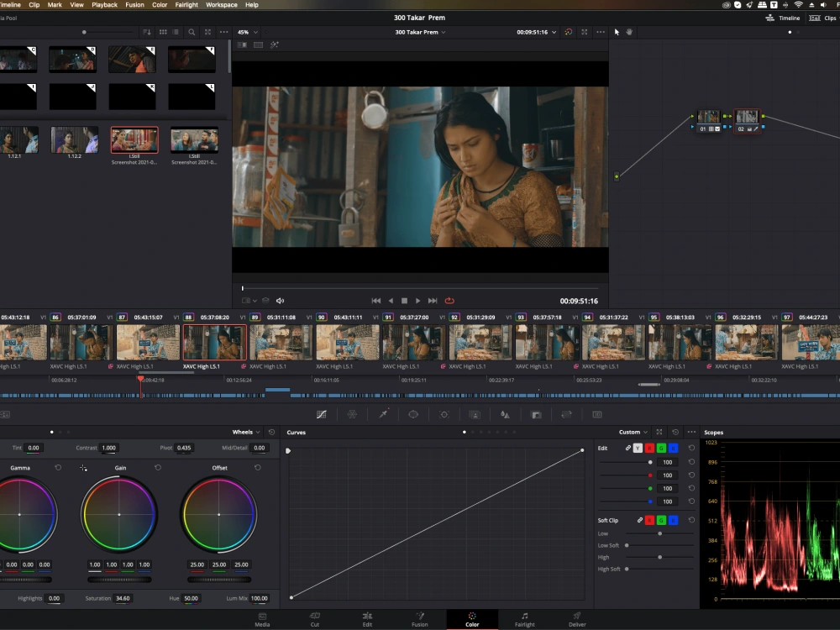Open viewer enhanced fullscreen mode icon

[585, 32]
